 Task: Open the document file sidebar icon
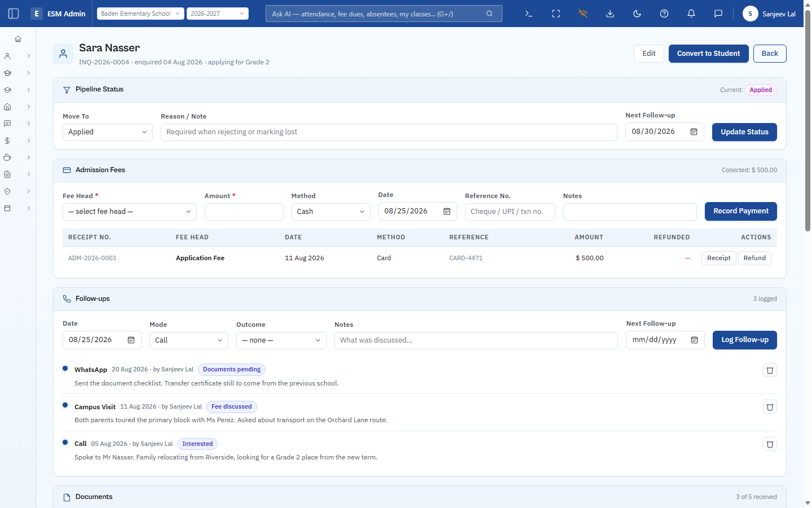point(7,174)
